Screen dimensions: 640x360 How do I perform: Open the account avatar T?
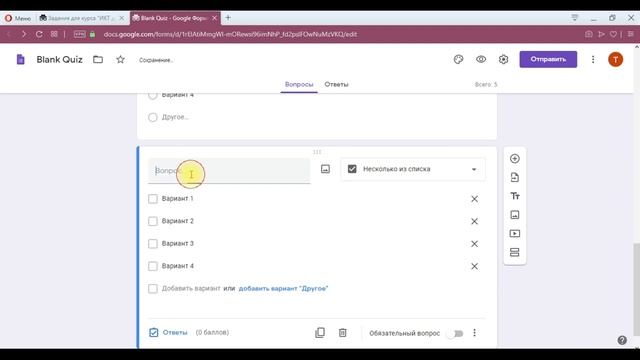click(616, 60)
